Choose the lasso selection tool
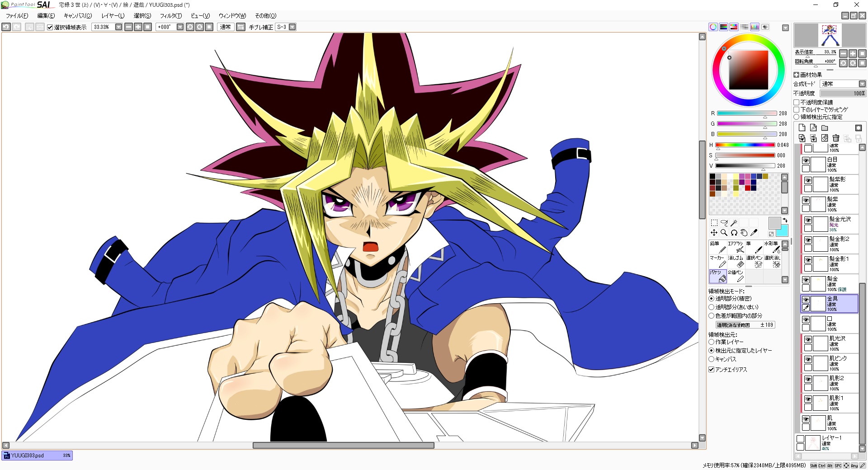 724,223
